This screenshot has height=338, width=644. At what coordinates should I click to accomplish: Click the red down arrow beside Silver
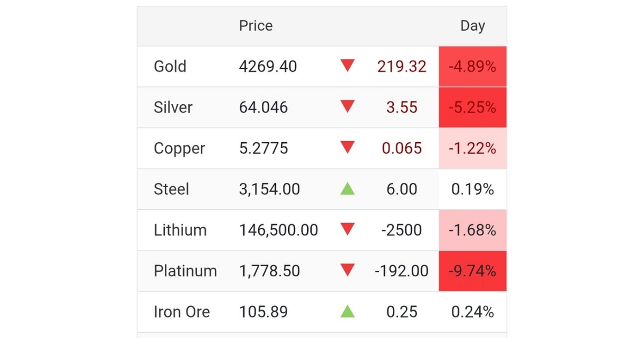348,107
